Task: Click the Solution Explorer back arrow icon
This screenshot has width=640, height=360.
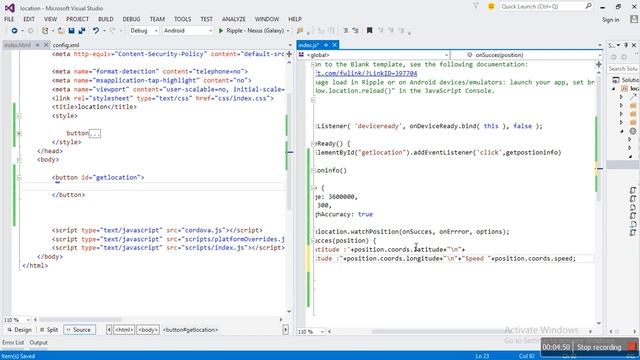Action: pos(613,57)
